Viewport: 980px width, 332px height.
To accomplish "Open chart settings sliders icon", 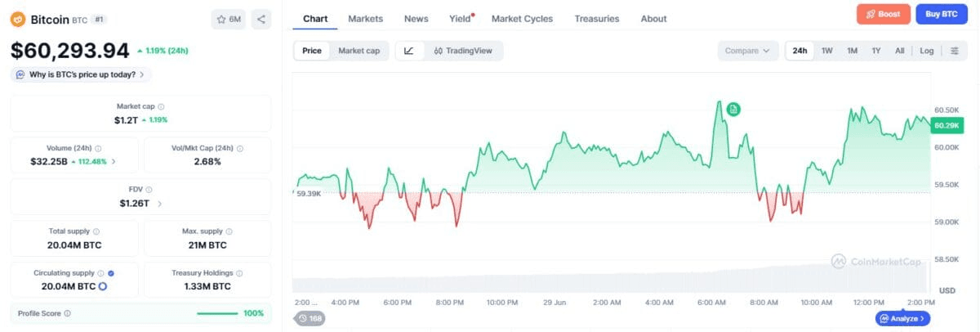I will 954,51.
